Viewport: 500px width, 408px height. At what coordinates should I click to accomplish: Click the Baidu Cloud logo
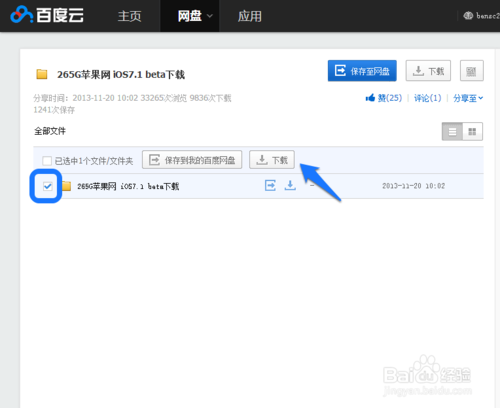[47, 15]
